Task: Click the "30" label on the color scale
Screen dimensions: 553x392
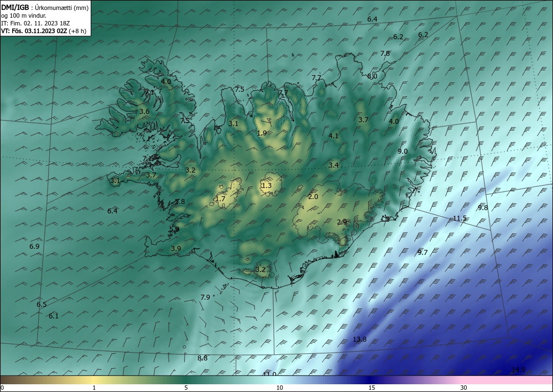Action: [463, 388]
